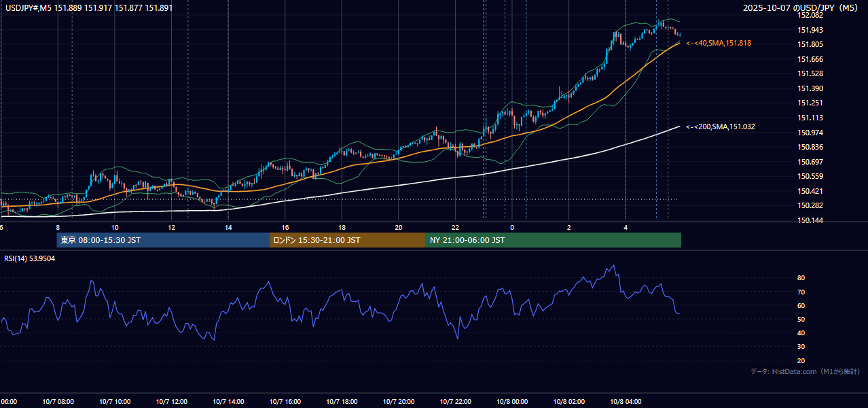Screen dimensions: 868x408
Task: Click the 10/7 12:00 bottom time label
Action: tap(172, 402)
